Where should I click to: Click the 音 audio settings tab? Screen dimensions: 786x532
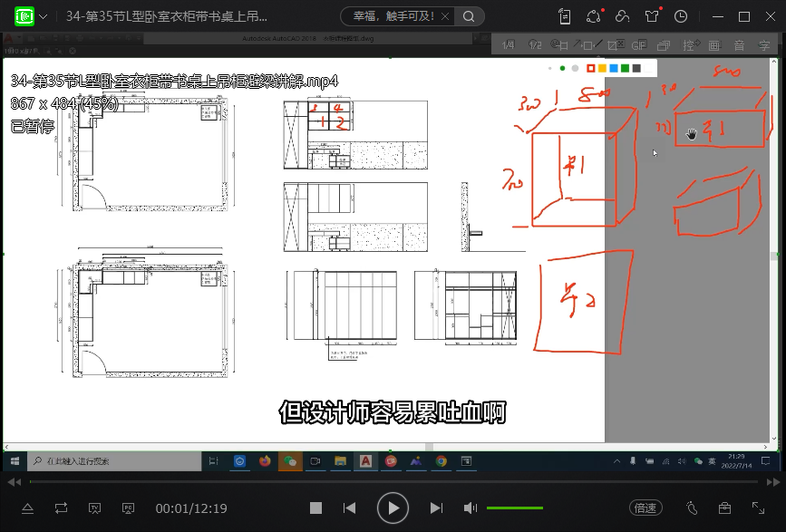pos(739,45)
